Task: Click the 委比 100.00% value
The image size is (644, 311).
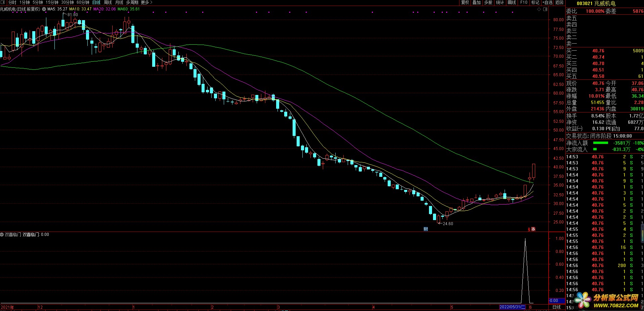Action: [x=595, y=11]
